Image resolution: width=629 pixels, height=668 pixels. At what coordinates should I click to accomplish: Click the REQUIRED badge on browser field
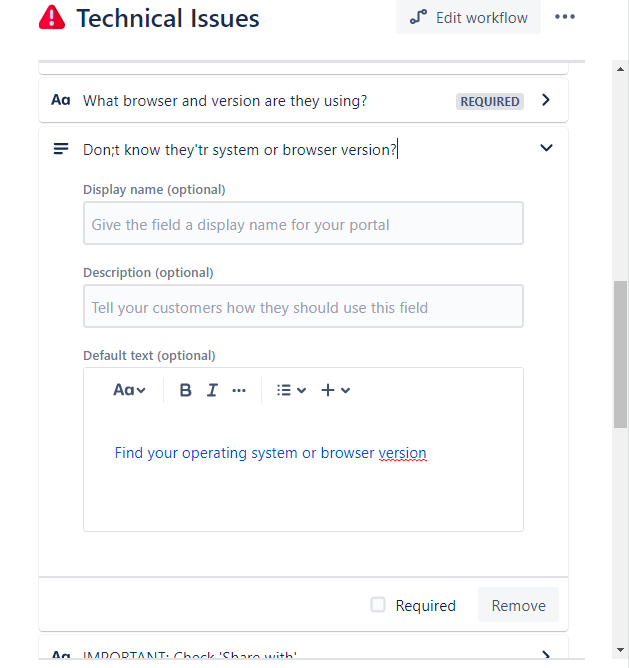coord(490,101)
